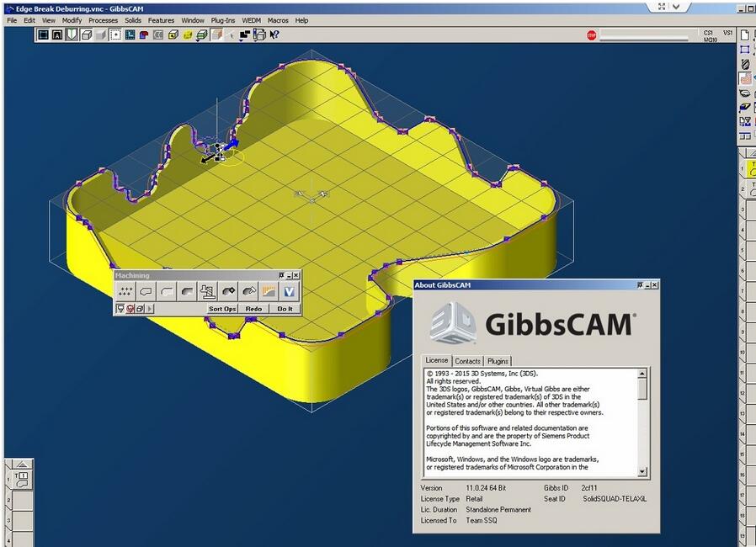Click the white wireframe cube toolbar icon

tap(87, 35)
